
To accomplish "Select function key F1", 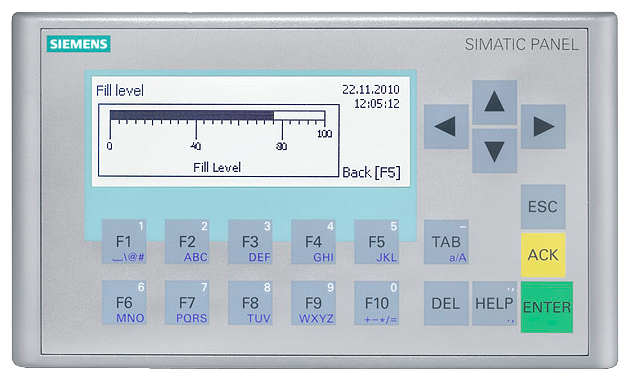I will click(124, 242).
